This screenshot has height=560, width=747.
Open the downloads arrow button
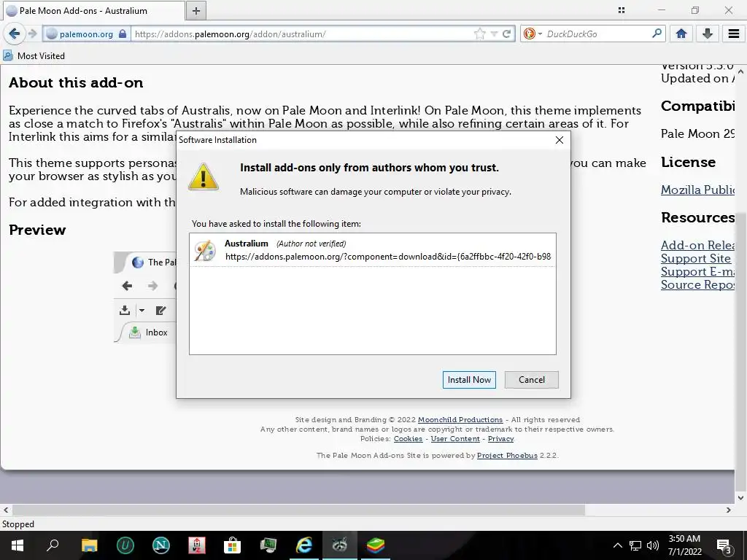708,34
